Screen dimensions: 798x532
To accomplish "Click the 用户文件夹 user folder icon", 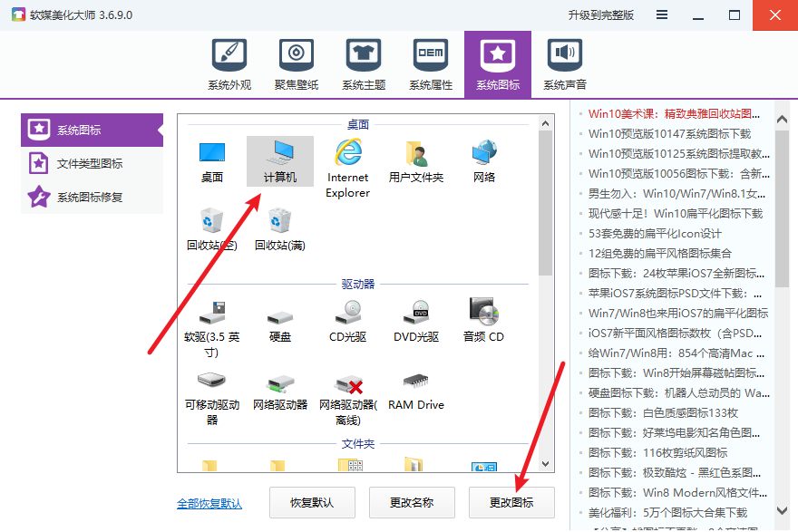I will click(415, 160).
